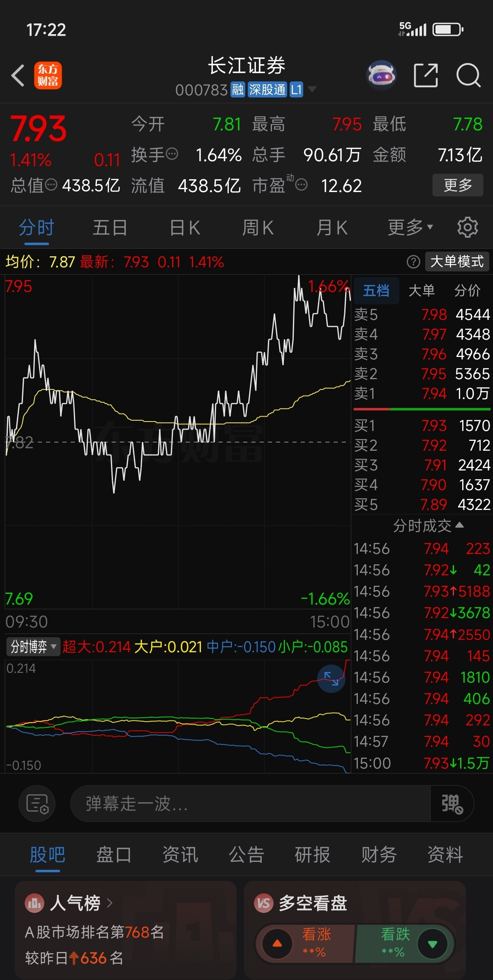This screenshot has width=493, height=980.
Task: Open the 盘口 bottom tab
Action: 114,855
